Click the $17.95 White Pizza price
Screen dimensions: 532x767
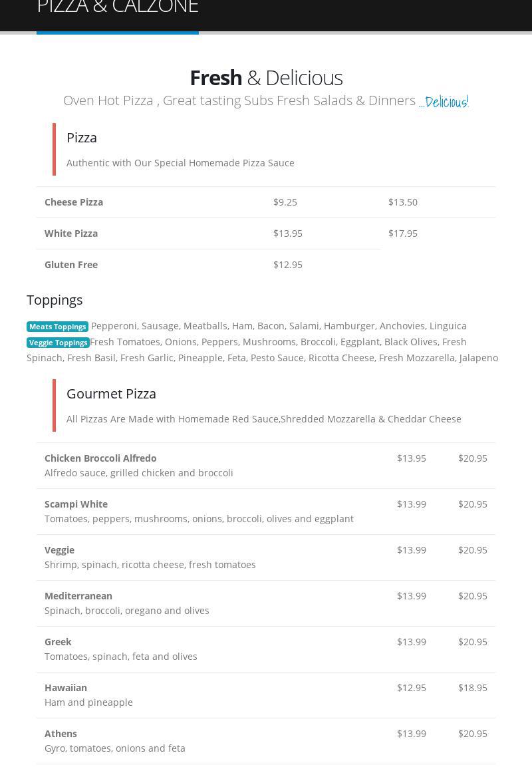[x=403, y=233]
